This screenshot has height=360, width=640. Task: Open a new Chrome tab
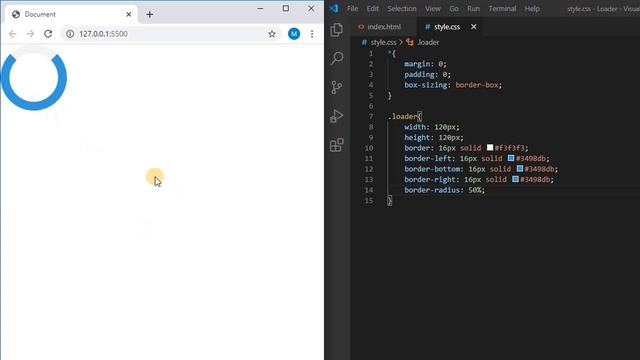click(149, 14)
